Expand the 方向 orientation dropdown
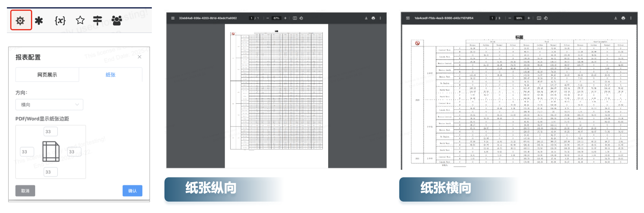Viewport: 644px width, 213px height. [x=49, y=105]
